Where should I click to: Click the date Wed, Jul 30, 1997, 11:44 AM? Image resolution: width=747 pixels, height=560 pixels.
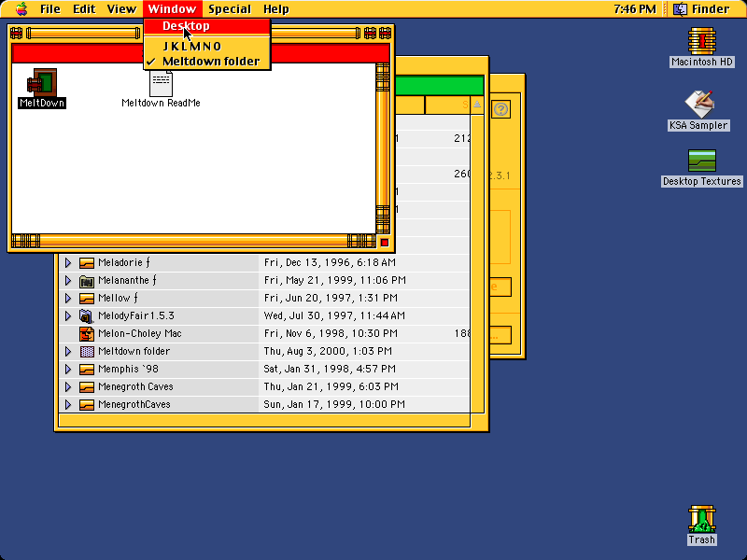334,315
